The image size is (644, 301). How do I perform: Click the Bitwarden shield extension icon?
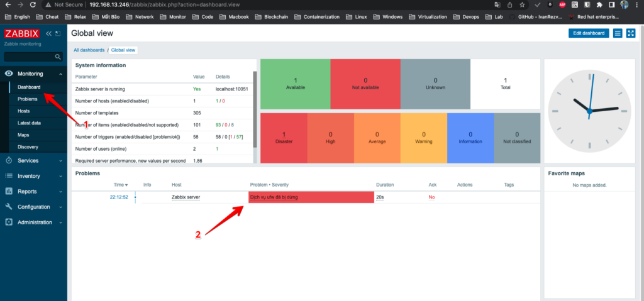(587, 5)
